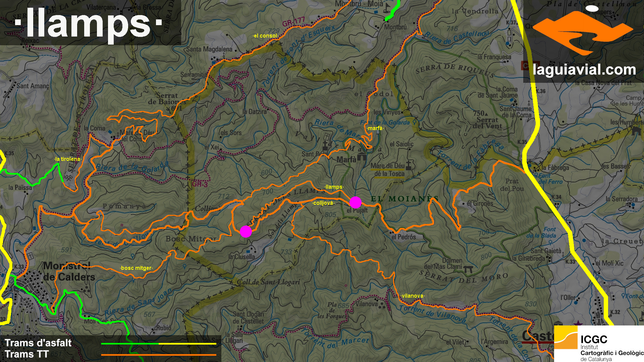Click the ·el consol· route label
This screenshot has height=362, width=644.
point(265,36)
